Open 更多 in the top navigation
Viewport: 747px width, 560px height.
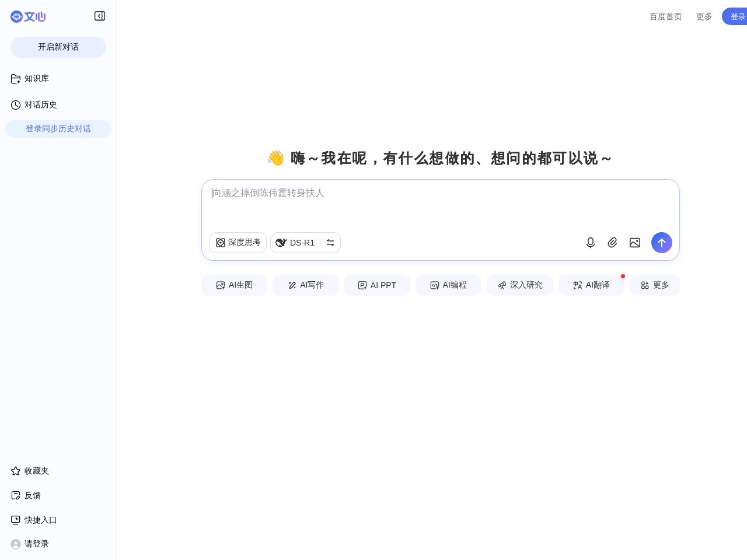click(704, 16)
